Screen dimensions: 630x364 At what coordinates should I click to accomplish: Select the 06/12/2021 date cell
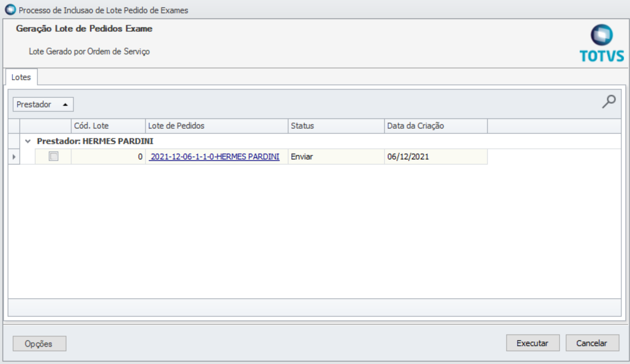tap(436, 157)
